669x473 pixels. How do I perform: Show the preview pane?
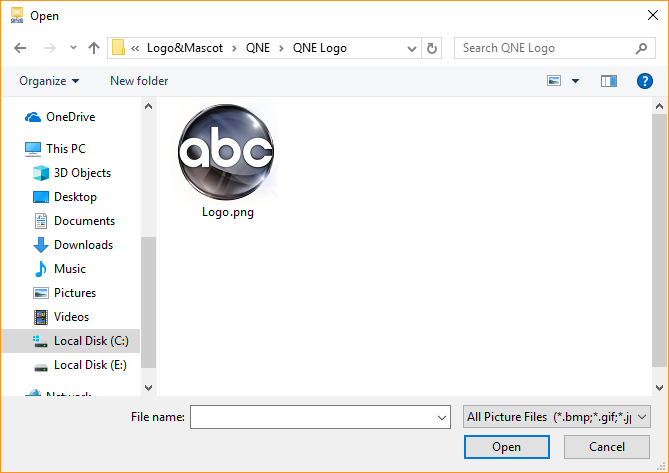pyautogui.click(x=609, y=81)
